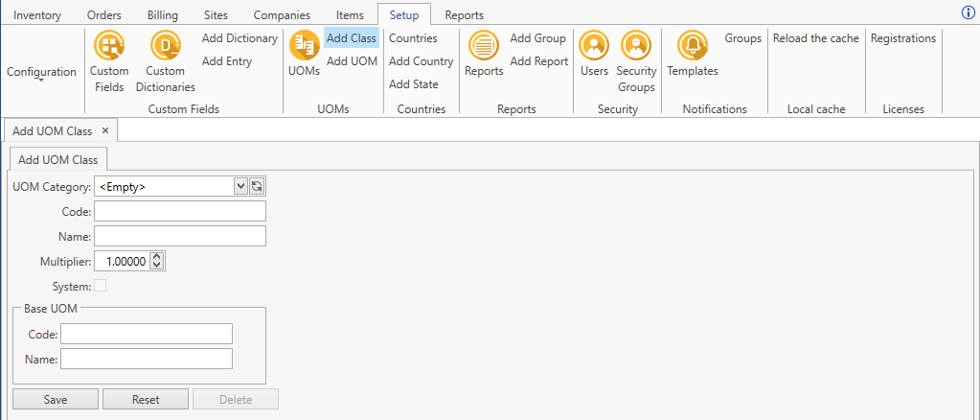Expand the Configuration dropdown
The height and width of the screenshot is (420, 980).
tap(42, 73)
